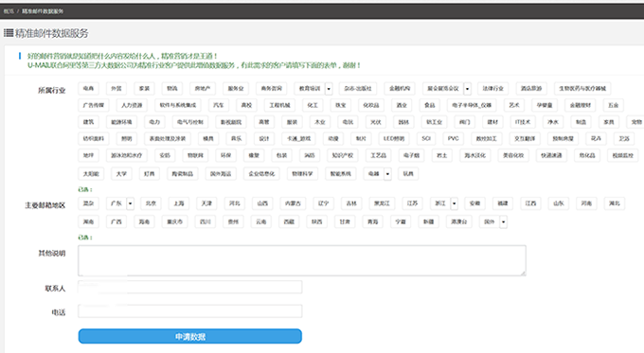Open the 国外 region dropdown arrow
The width and height of the screenshot is (644, 353).
pyautogui.click(x=504, y=222)
